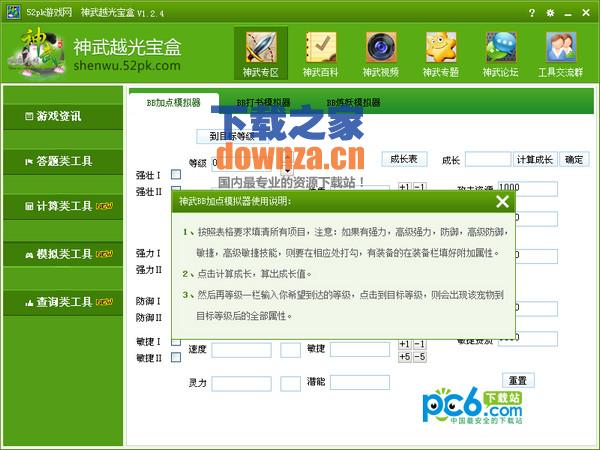
Task: Open 答题类工具 sidebar section
Action: [63, 161]
